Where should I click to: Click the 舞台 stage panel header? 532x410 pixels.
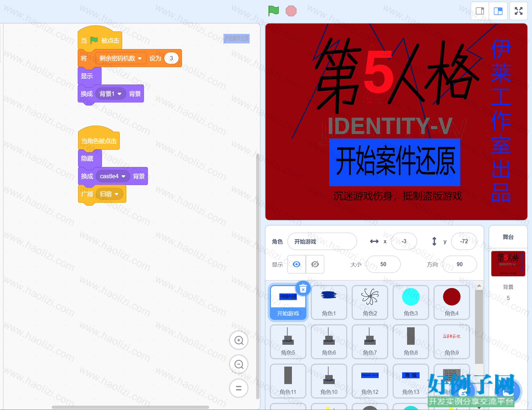pyautogui.click(x=508, y=237)
